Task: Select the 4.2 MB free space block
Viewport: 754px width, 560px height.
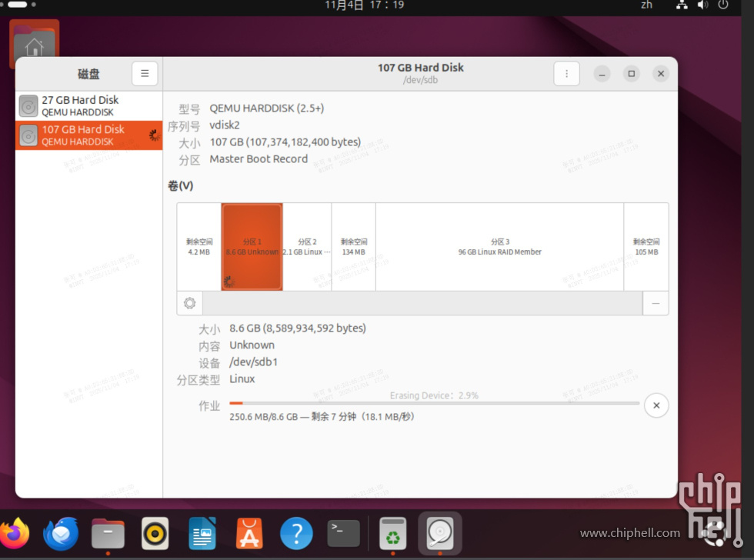Action: (199, 247)
